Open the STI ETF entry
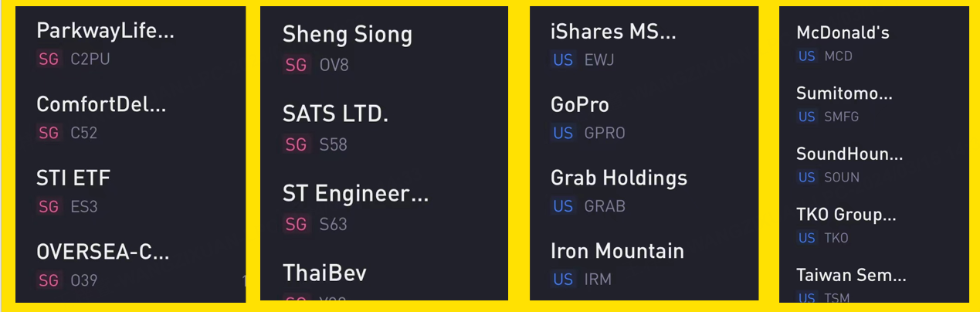 (x=131, y=190)
